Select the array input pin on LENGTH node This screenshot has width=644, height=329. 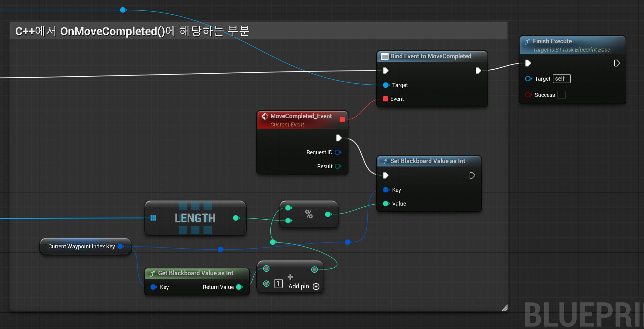click(153, 218)
